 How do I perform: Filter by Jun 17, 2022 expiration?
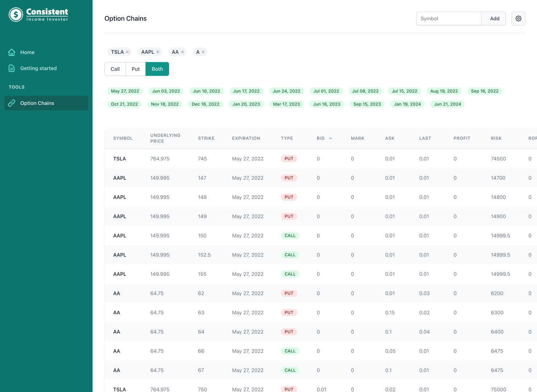tap(246, 91)
